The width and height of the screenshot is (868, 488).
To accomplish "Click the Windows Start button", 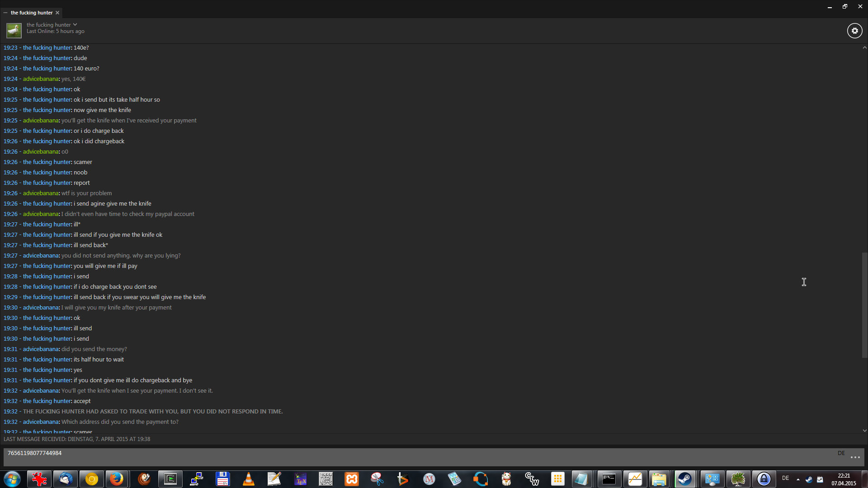I will [12, 479].
